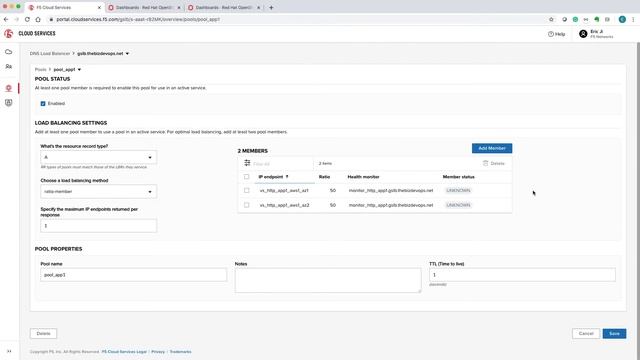Toggle the pool Enabled checkbox
Image resolution: width=640 pixels, height=360 pixels.
[43, 104]
